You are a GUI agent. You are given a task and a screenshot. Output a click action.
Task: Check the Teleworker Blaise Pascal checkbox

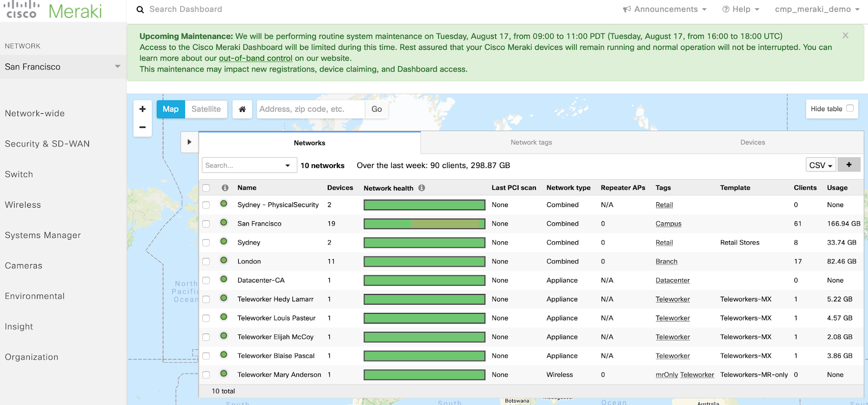tap(206, 356)
